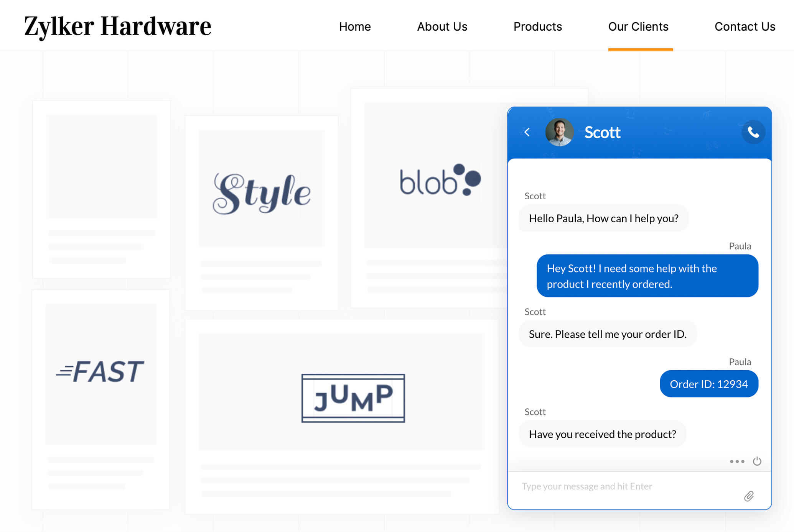794x532 pixels.
Task: Click the 'About Us' navigation link
Action: [x=441, y=26]
